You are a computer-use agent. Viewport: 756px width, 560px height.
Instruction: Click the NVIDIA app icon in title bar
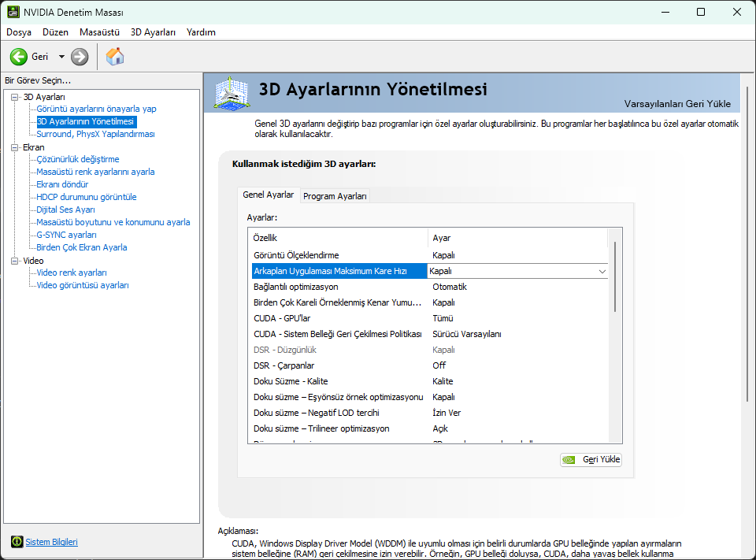tap(13, 12)
